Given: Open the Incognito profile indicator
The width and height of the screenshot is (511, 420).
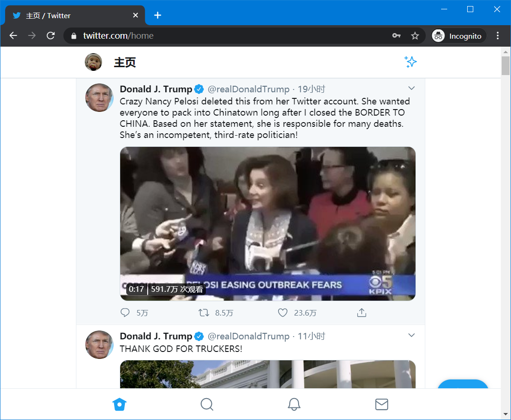Looking at the screenshot, I should tap(458, 36).
